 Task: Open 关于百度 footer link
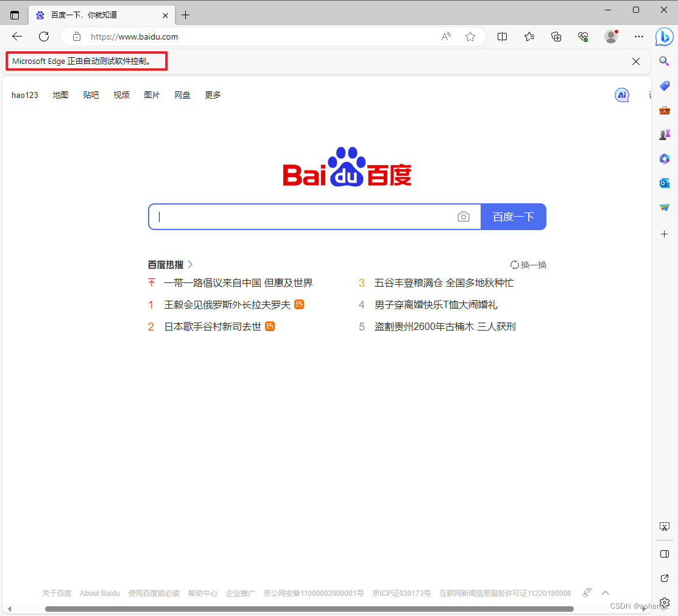pyautogui.click(x=57, y=593)
